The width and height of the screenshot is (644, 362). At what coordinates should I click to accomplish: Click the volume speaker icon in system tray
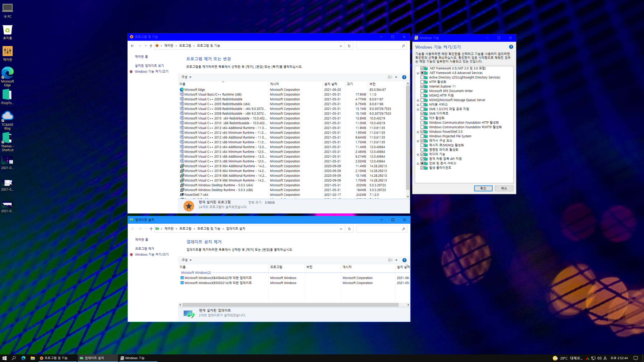599,358
